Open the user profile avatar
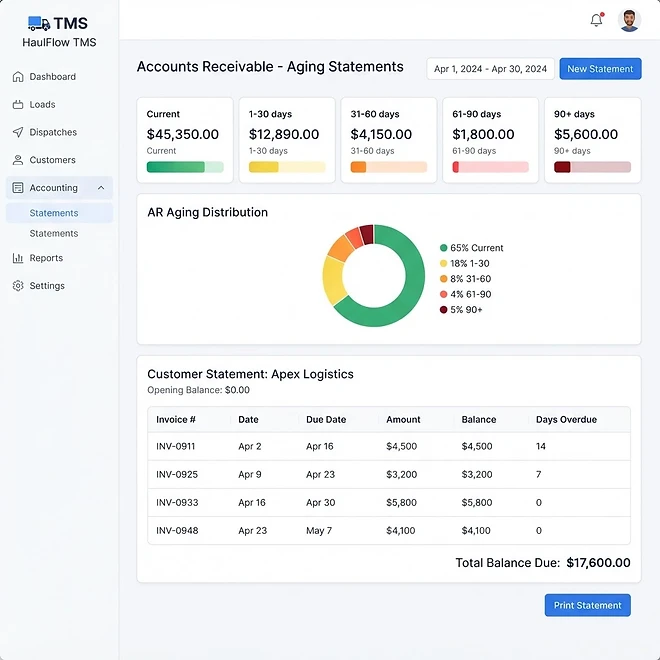The height and width of the screenshot is (660, 660). coord(629,20)
